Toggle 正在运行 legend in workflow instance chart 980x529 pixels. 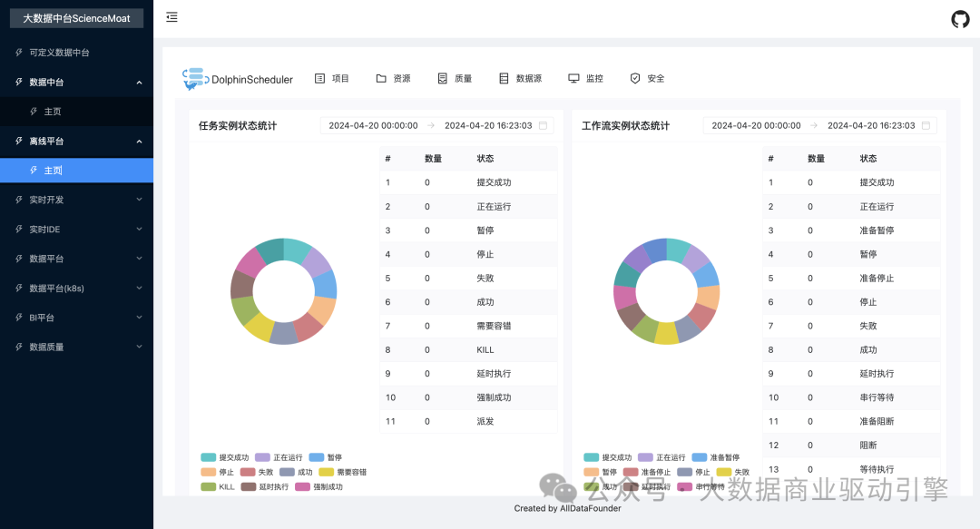(x=661, y=457)
